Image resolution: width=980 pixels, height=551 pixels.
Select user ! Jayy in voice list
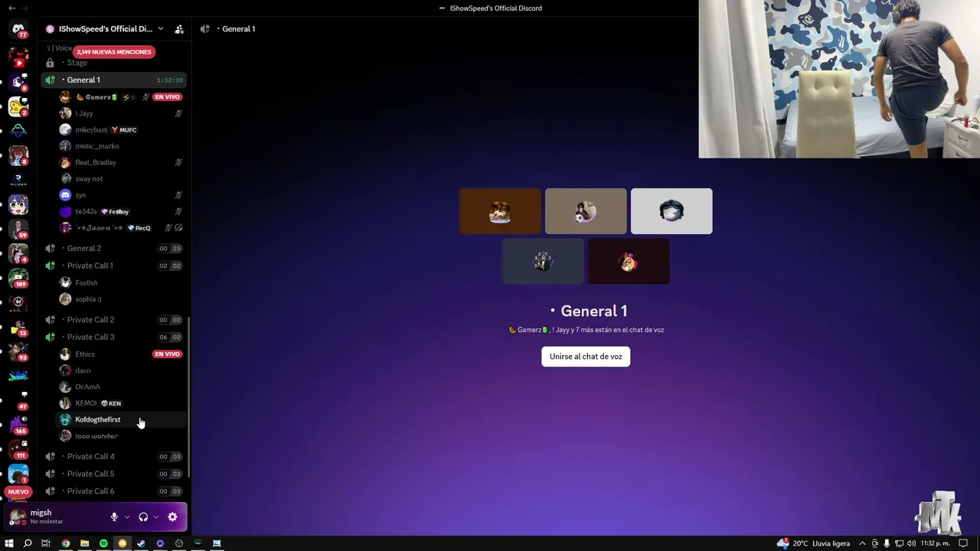(x=121, y=113)
